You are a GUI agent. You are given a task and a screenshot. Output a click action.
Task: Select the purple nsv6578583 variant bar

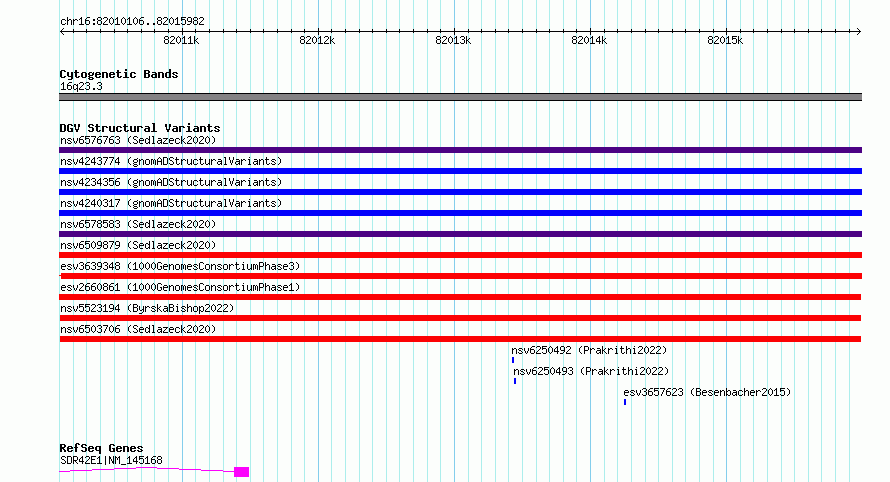coord(460,234)
